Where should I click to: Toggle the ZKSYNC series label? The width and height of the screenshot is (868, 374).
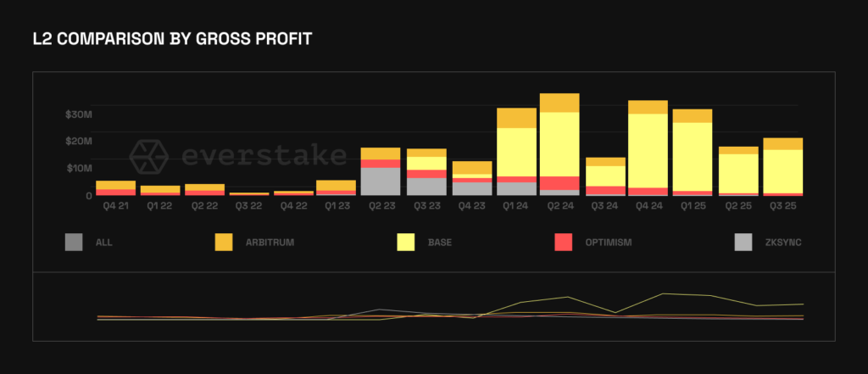[782, 243]
